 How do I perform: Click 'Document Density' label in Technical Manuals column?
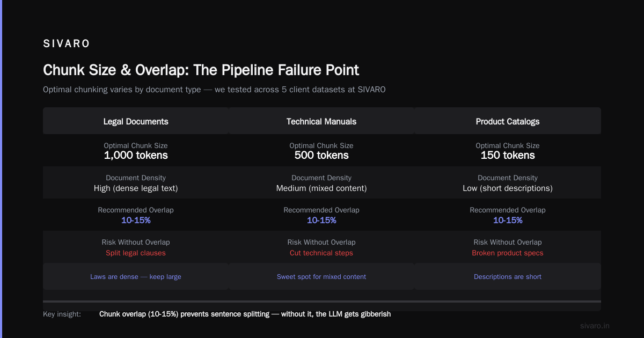coord(321,178)
